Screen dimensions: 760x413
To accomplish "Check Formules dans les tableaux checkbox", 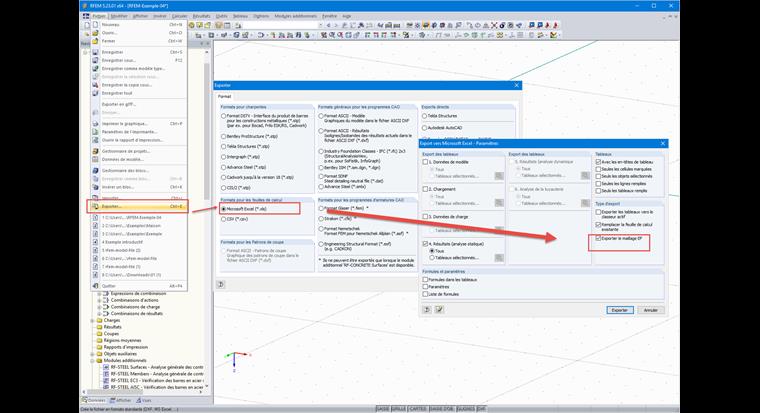I will coord(426,280).
